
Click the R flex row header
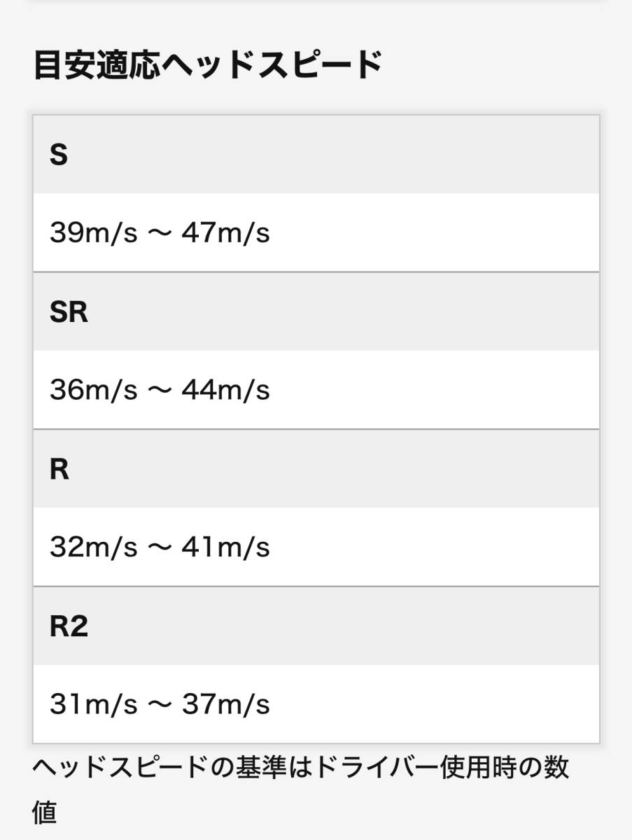(x=59, y=470)
